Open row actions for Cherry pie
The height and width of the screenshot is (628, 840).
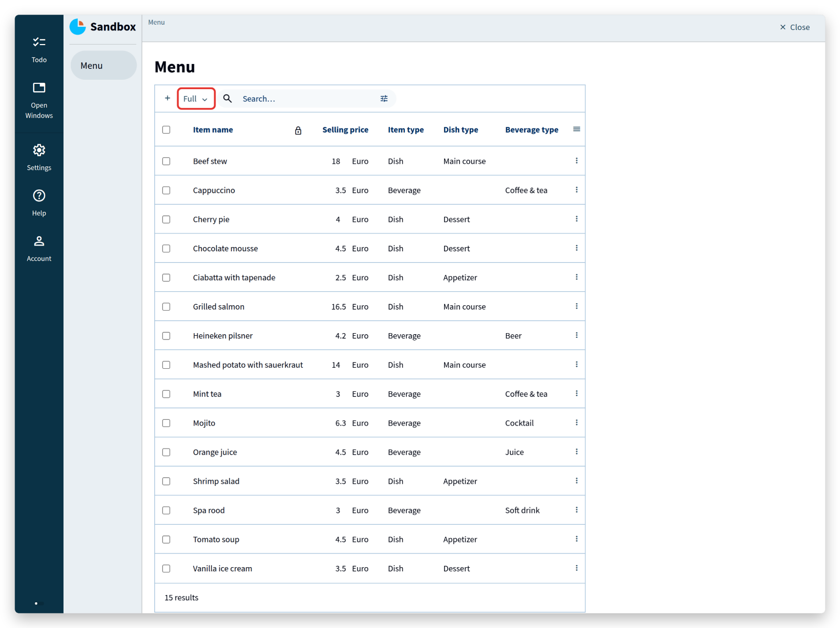click(576, 219)
